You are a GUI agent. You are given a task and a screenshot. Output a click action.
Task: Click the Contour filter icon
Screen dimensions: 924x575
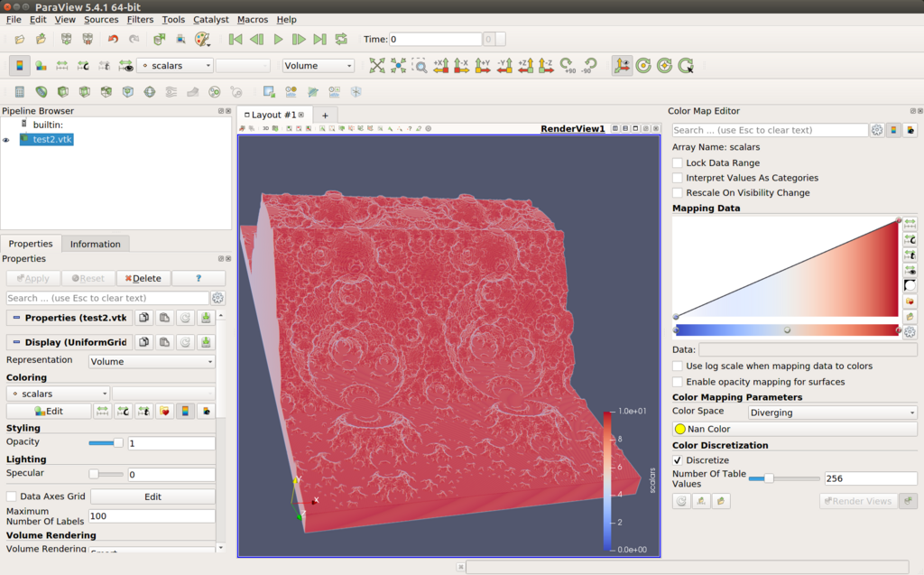tap(42, 92)
